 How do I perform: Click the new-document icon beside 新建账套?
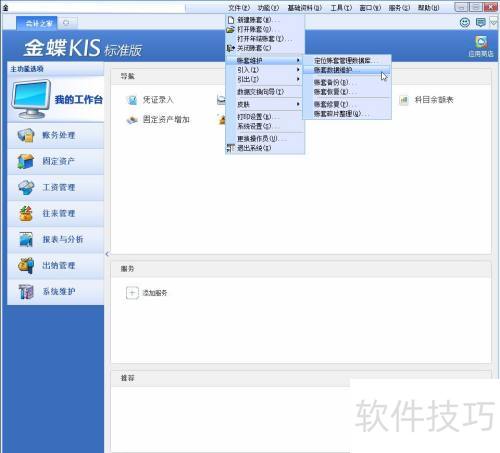click(231, 20)
